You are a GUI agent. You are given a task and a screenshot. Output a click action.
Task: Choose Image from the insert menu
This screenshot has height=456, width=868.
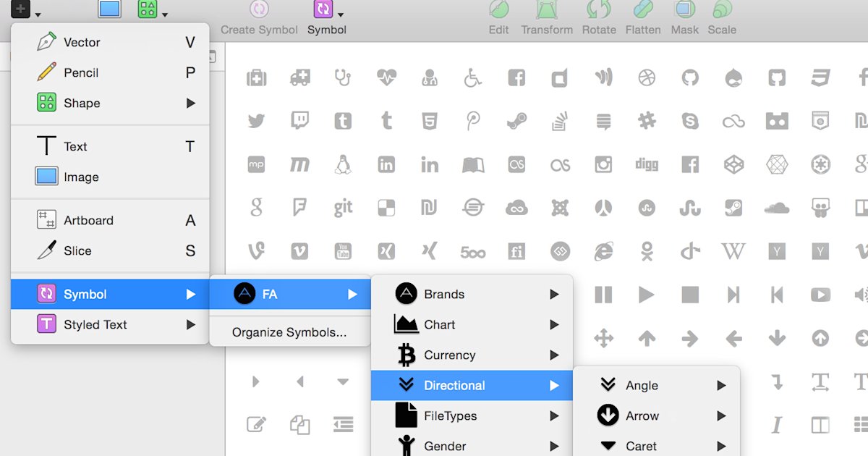tap(110, 177)
